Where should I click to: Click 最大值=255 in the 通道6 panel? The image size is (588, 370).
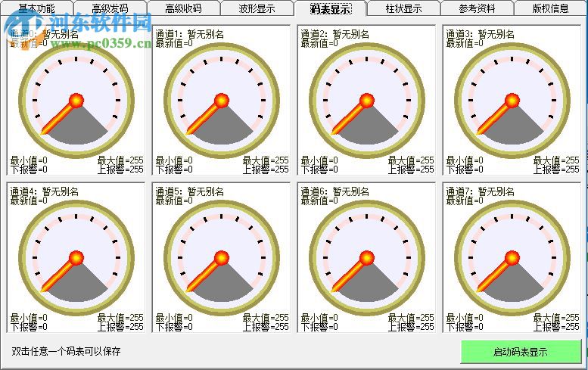411,318
